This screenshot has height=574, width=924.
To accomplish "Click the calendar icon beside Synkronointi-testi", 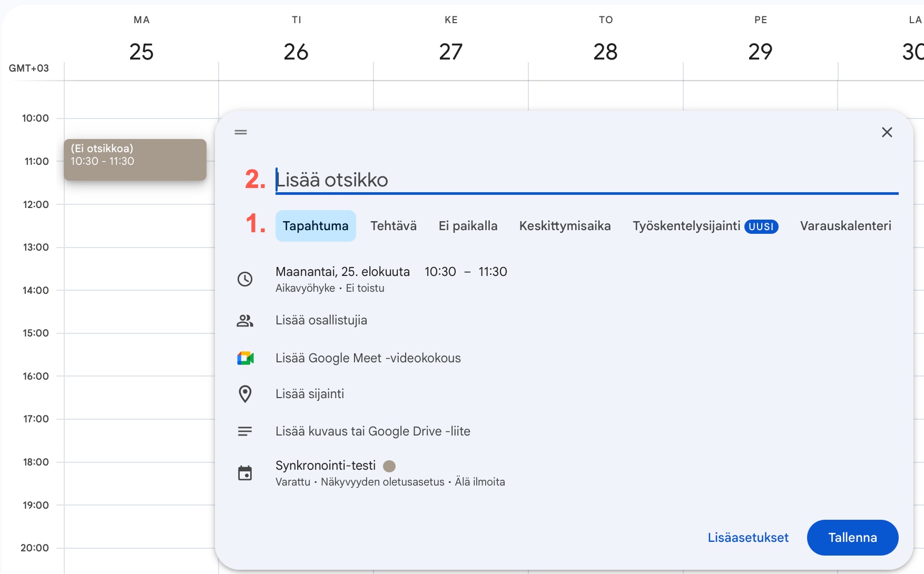I will 245,473.
